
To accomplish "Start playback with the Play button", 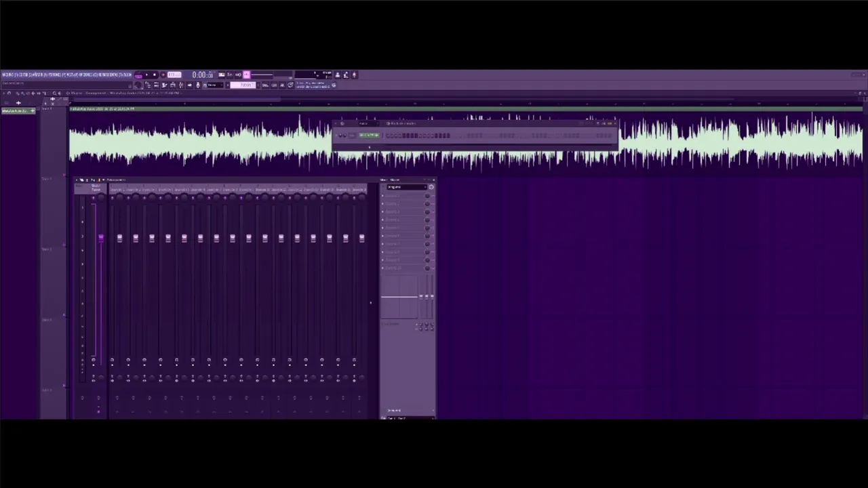I will click(147, 75).
